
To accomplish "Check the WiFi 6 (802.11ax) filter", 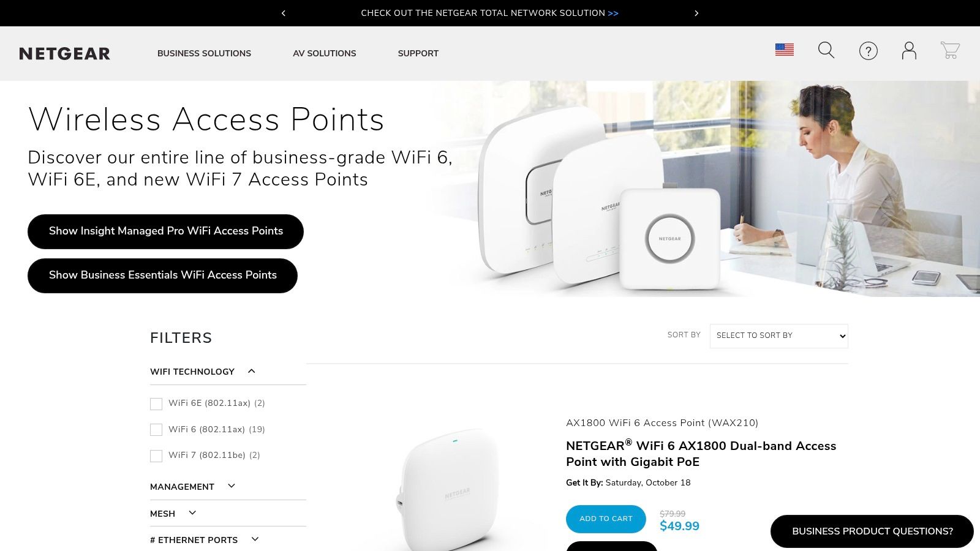I will pyautogui.click(x=156, y=430).
